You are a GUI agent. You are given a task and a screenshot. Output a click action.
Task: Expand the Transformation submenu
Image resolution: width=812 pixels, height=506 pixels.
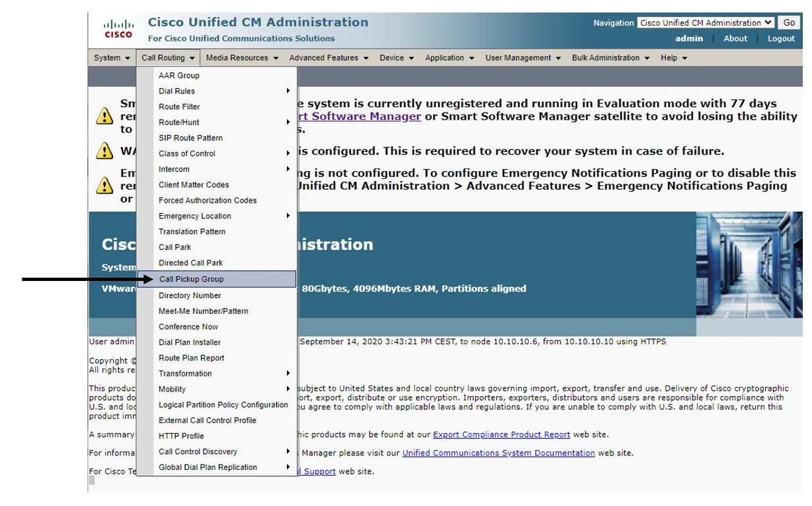click(x=216, y=374)
